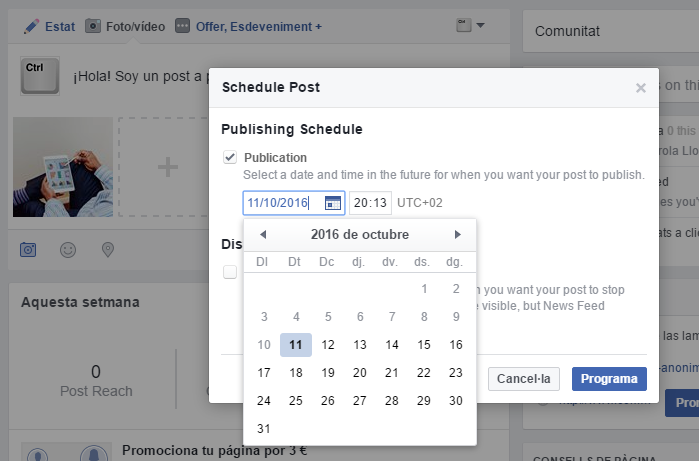Open Offer, Esdeveniment + options
This screenshot has height=461, width=699.
click(x=248, y=27)
